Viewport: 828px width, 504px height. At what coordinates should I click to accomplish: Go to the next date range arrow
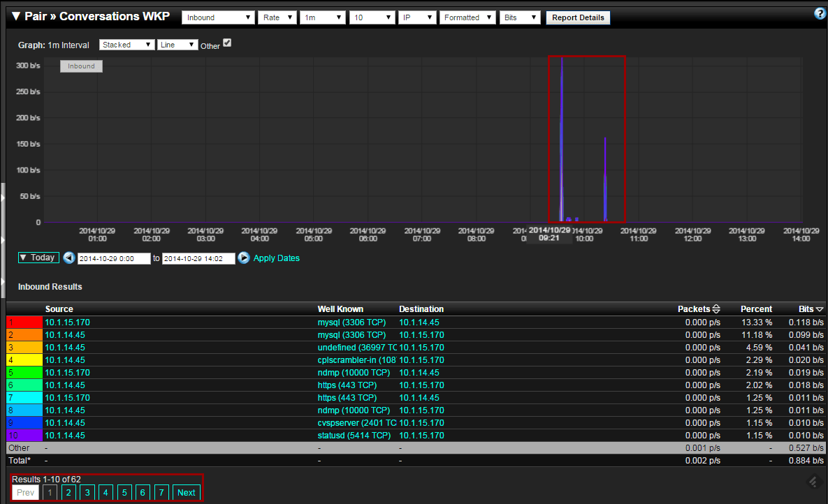coord(243,258)
